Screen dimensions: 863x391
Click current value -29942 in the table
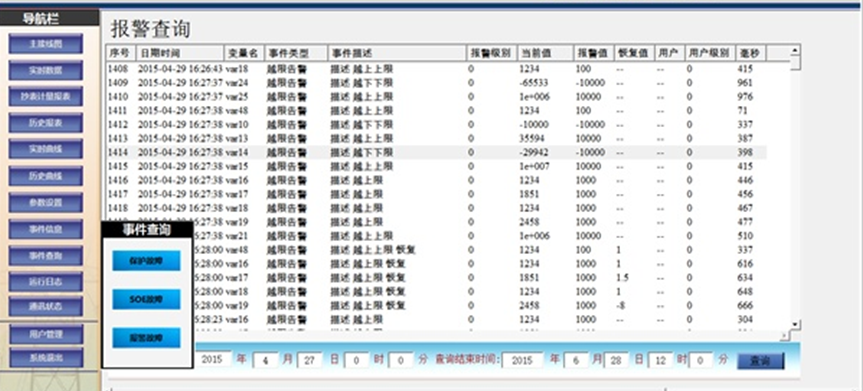pos(533,153)
